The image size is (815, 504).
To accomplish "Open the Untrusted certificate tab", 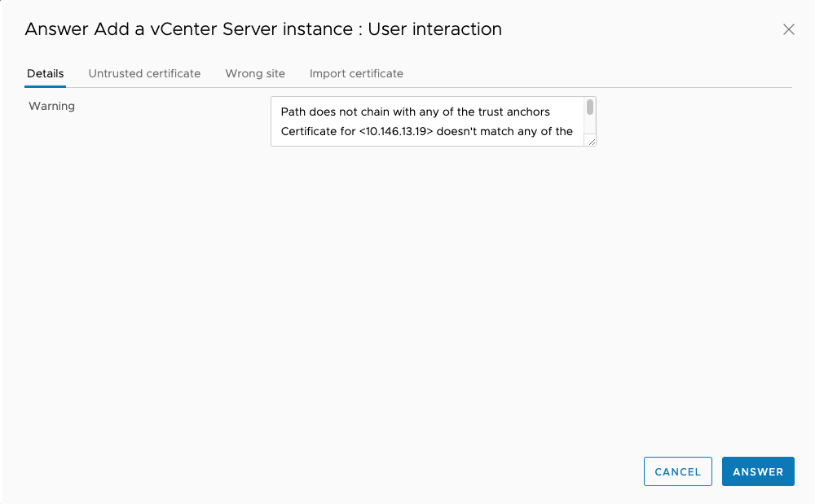I will pos(144,74).
